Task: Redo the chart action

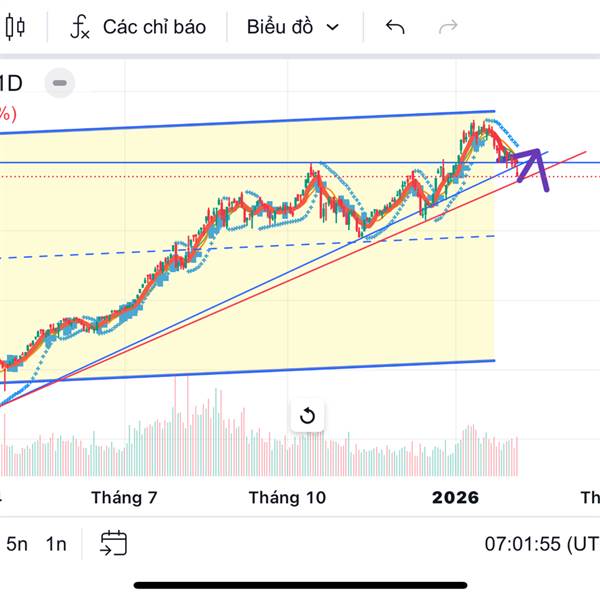Action: coord(449,27)
